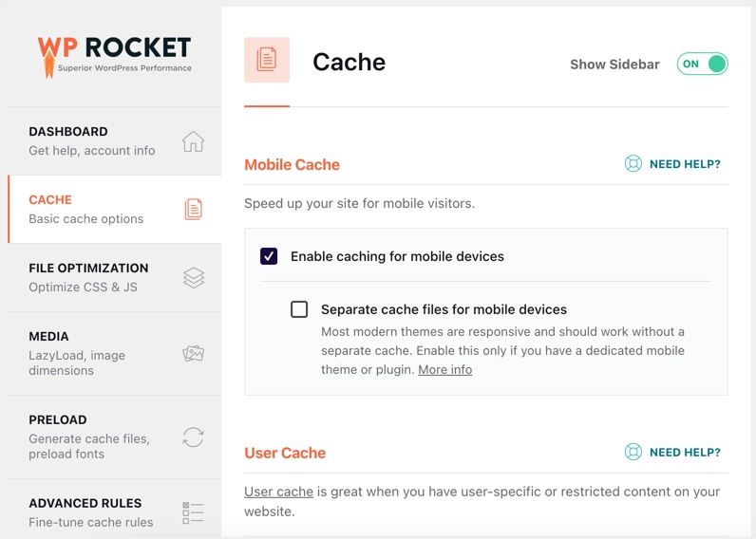Turn off the Show Sidebar switch
Viewport: 756px width, 539px height.
[x=703, y=65]
